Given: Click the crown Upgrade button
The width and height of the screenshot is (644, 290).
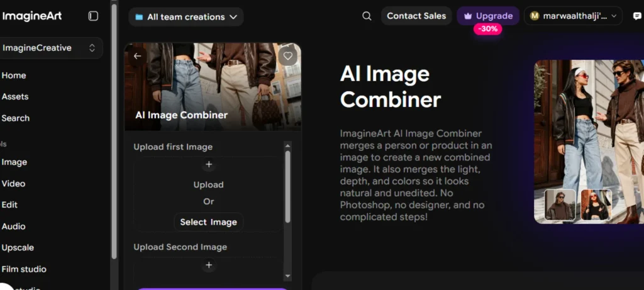Looking at the screenshot, I should point(488,16).
